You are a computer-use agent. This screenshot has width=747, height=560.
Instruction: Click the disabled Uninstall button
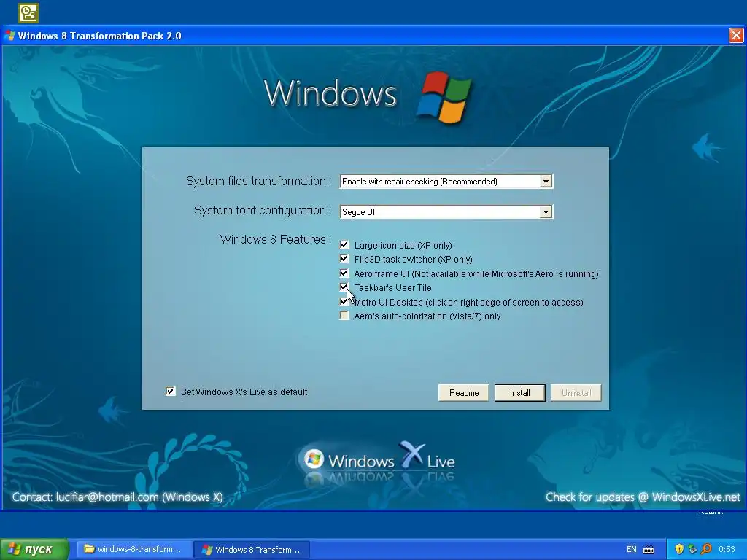576,393
